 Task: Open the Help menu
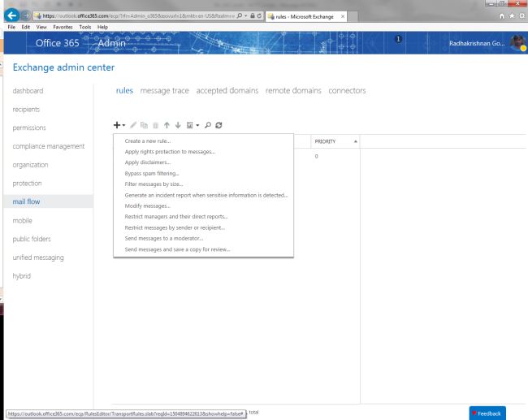102,27
